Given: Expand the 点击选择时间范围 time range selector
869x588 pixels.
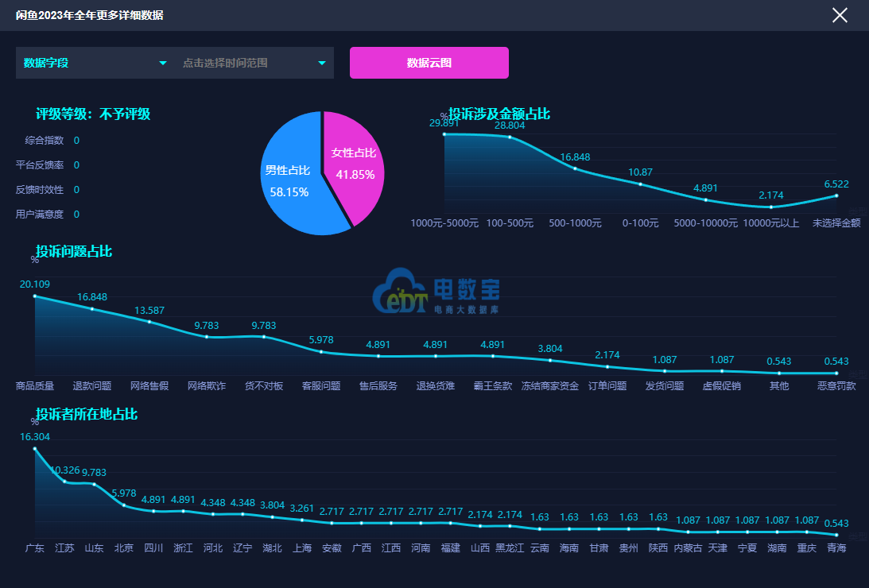Looking at the screenshot, I should coord(253,63).
